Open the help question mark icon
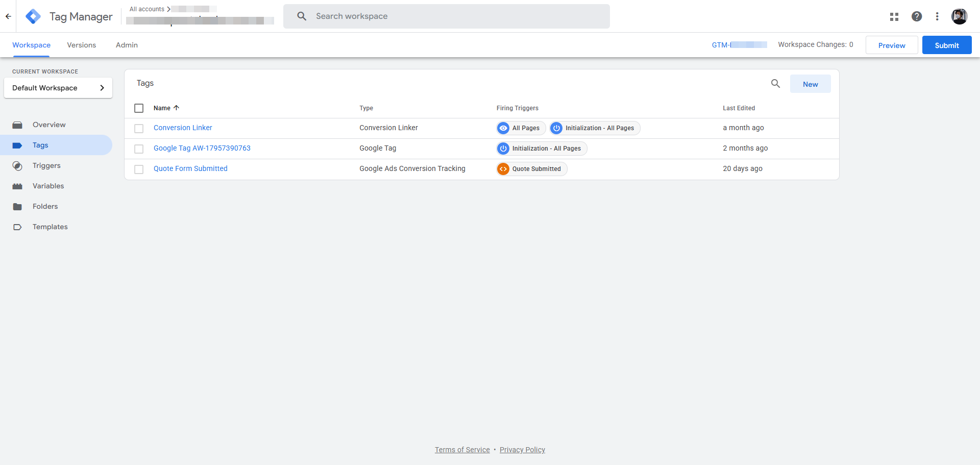 click(917, 16)
